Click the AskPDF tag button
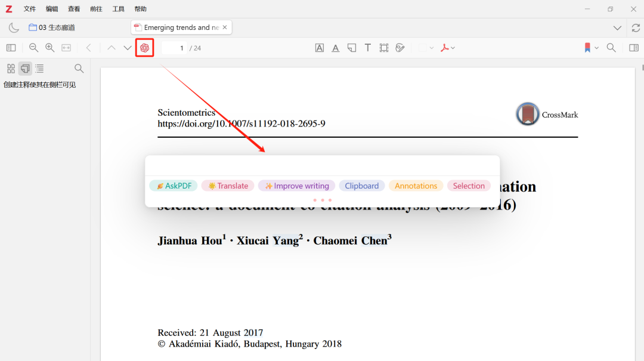 tap(174, 186)
